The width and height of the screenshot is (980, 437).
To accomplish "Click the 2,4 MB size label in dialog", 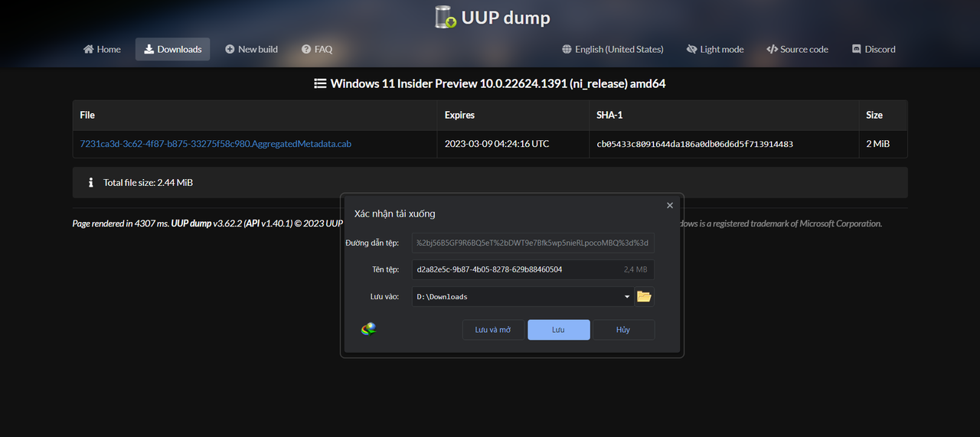I will coord(635,269).
